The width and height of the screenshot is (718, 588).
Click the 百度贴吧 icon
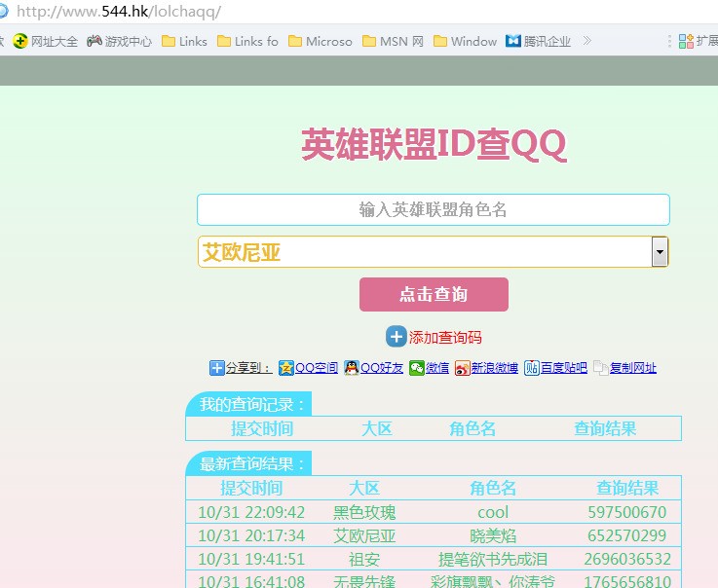click(531, 367)
